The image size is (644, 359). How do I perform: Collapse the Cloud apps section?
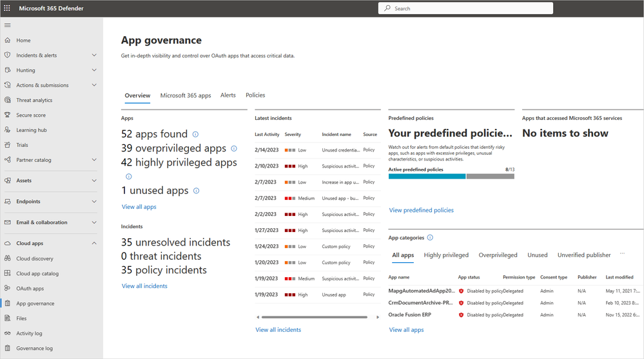(x=94, y=244)
